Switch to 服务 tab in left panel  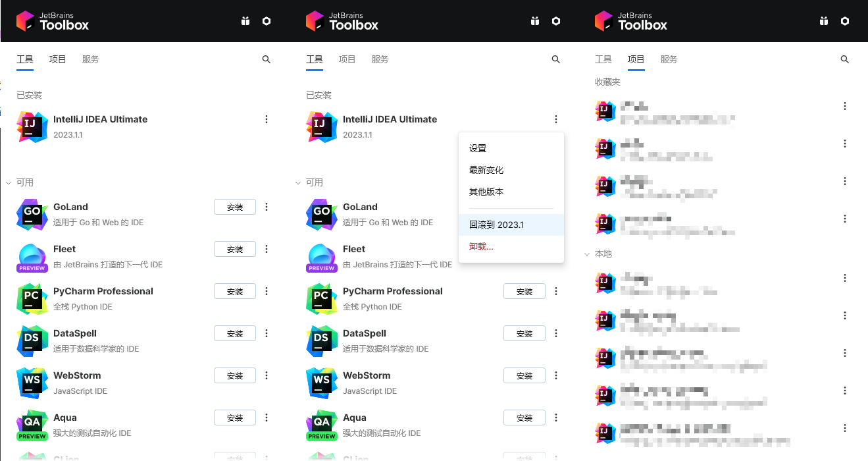91,59
